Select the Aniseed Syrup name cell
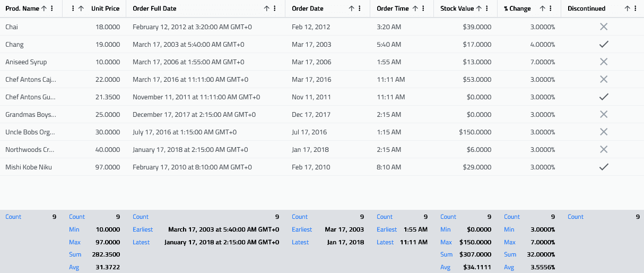644x273 pixels. click(31, 62)
